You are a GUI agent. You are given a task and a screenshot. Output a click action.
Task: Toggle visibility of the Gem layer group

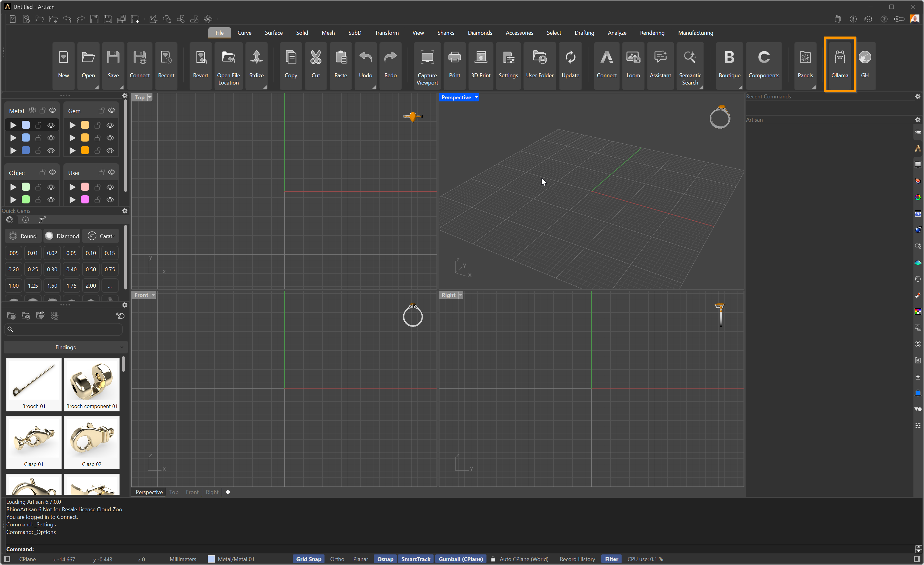[x=112, y=110]
